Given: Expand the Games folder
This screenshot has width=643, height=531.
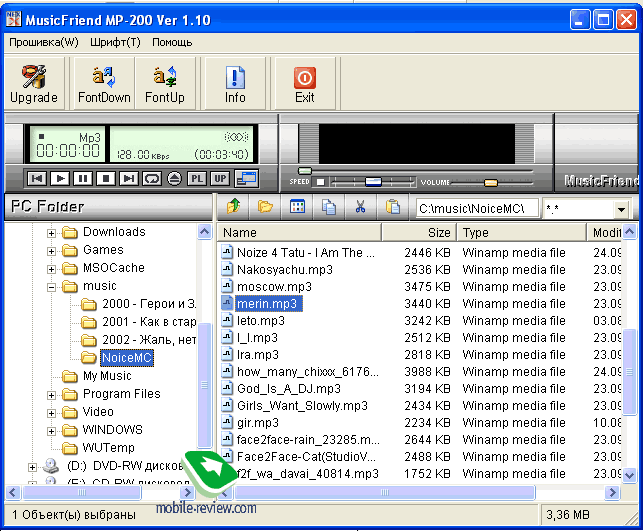Looking at the screenshot, I should tap(51, 251).
